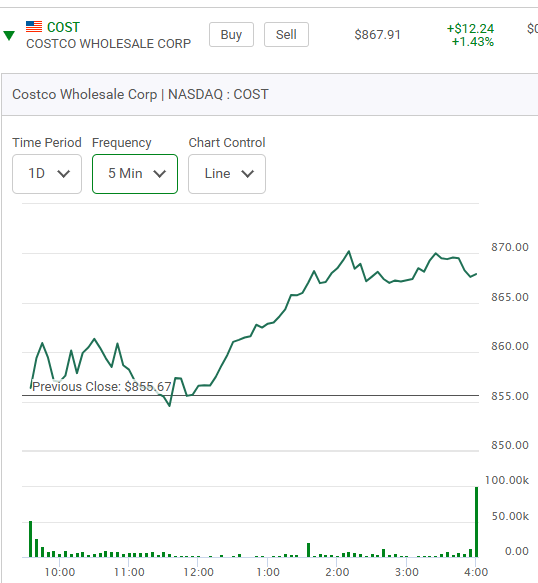Select the +$12.24 day change value
The width and height of the screenshot is (538, 583).
[470, 28]
